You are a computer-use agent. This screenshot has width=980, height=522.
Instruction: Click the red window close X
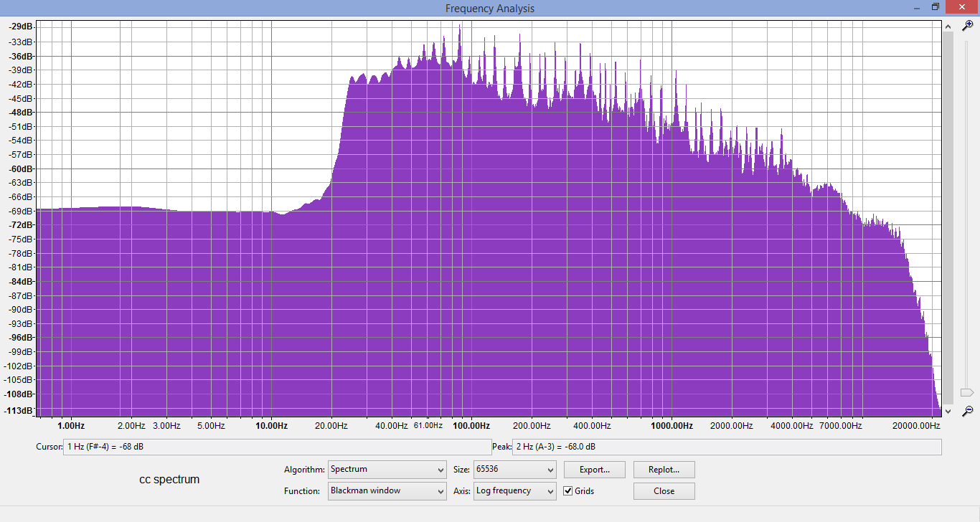[961, 6]
